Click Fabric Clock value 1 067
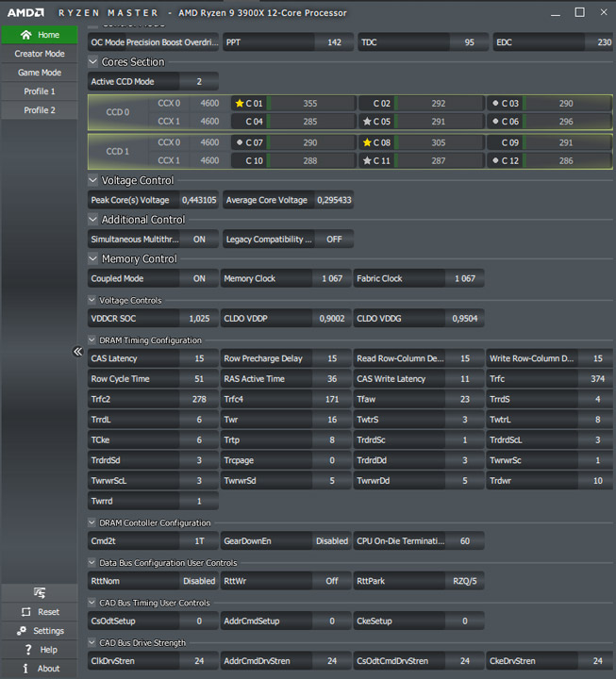This screenshot has height=679, width=616. (465, 278)
